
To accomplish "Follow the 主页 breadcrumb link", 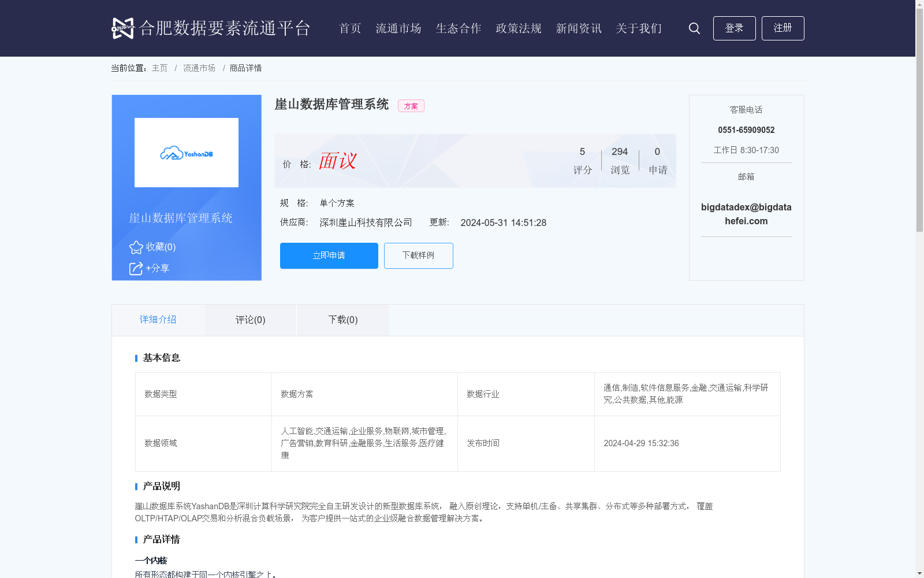I will pyautogui.click(x=159, y=68).
